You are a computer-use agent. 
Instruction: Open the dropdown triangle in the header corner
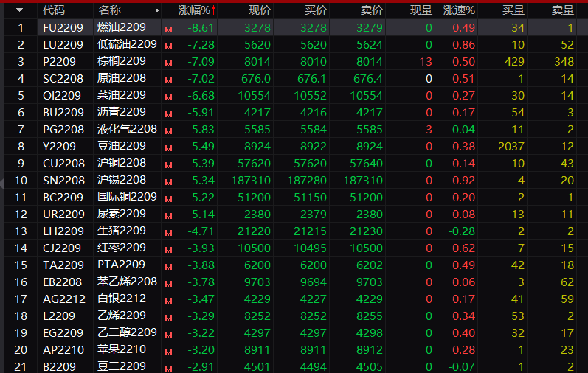(20, 10)
